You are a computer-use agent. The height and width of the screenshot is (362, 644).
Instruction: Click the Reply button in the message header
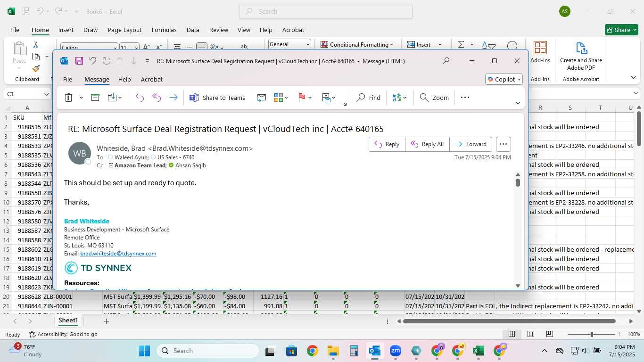[387, 144]
